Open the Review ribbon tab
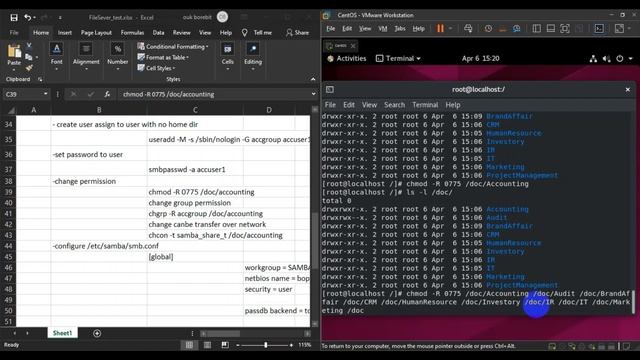Screen dimensions: 640x360 182,33
